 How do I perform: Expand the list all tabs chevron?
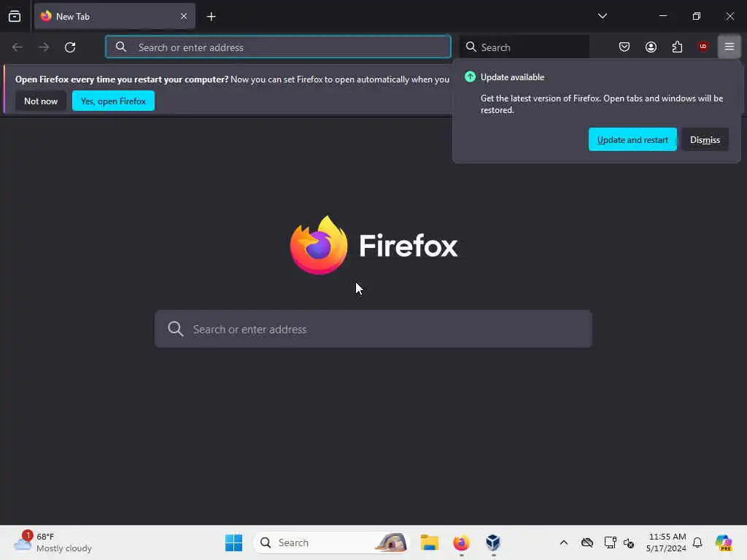[x=602, y=16]
